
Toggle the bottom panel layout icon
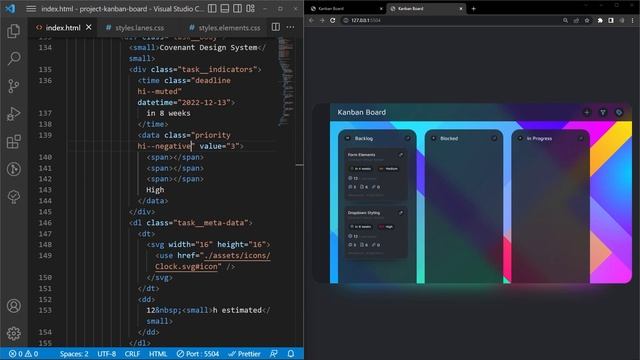point(225,9)
